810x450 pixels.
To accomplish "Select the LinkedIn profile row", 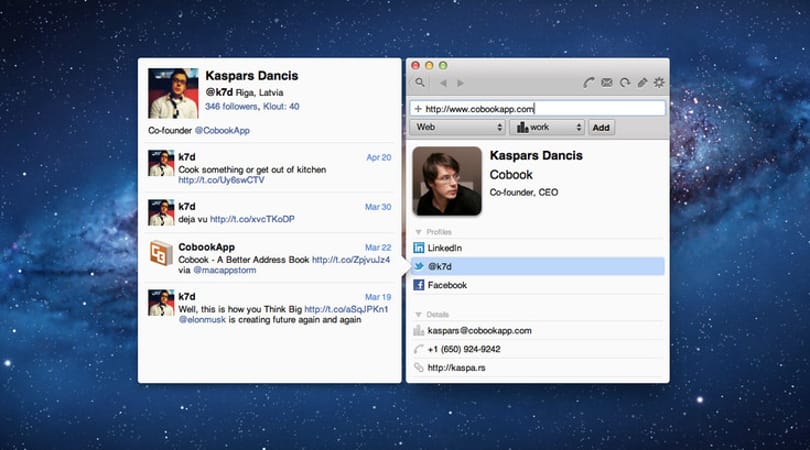I will (x=538, y=248).
